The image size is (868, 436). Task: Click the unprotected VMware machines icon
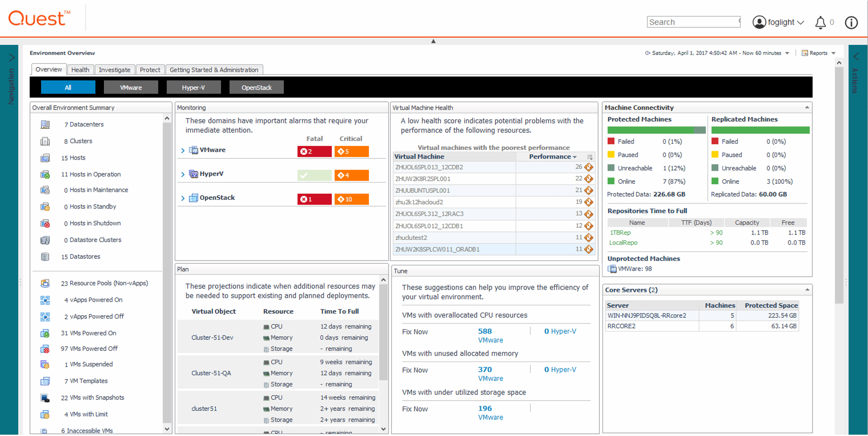[x=612, y=269]
